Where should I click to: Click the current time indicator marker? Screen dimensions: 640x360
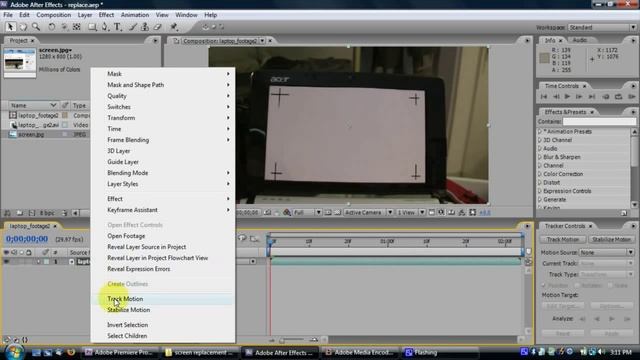tap(270, 242)
